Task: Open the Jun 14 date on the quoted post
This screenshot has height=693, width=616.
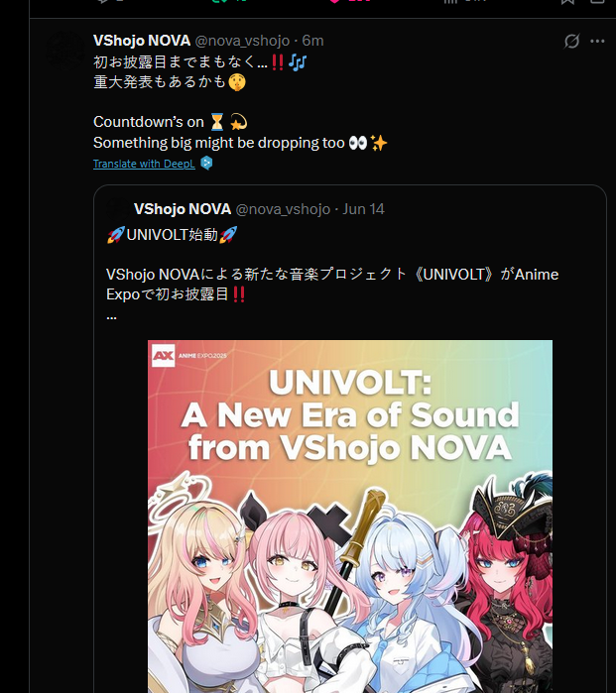Action: pos(363,209)
